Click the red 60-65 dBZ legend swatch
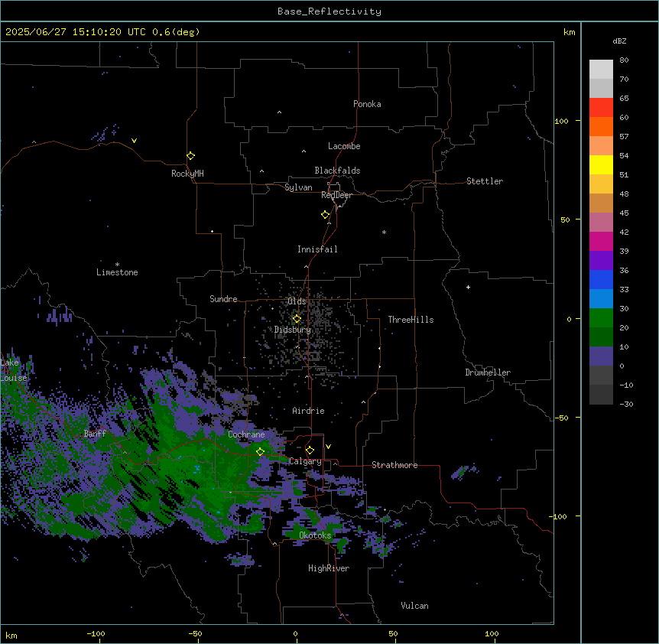This screenshot has height=644, width=659. point(601,108)
